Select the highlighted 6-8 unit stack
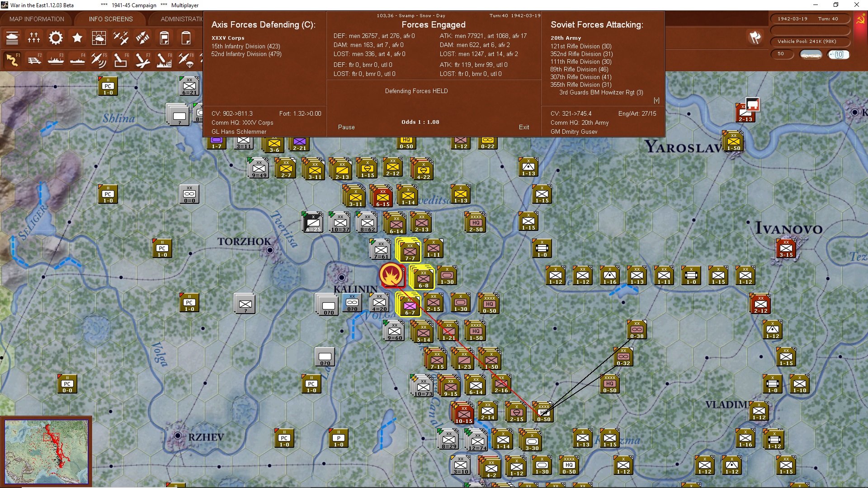This screenshot has height=488, width=868. coord(423,277)
